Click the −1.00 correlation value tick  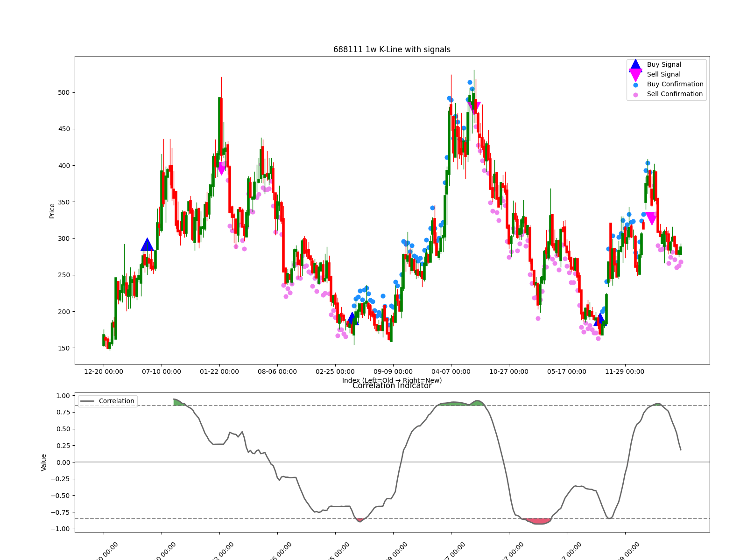60,529
